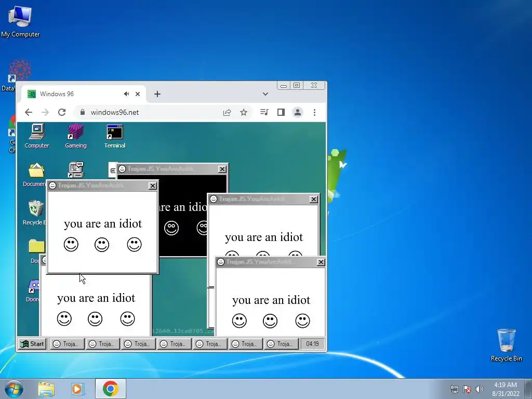Screen dimensions: 532x399
Task: Click the network icon in the system tray
Action: (454, 389)
